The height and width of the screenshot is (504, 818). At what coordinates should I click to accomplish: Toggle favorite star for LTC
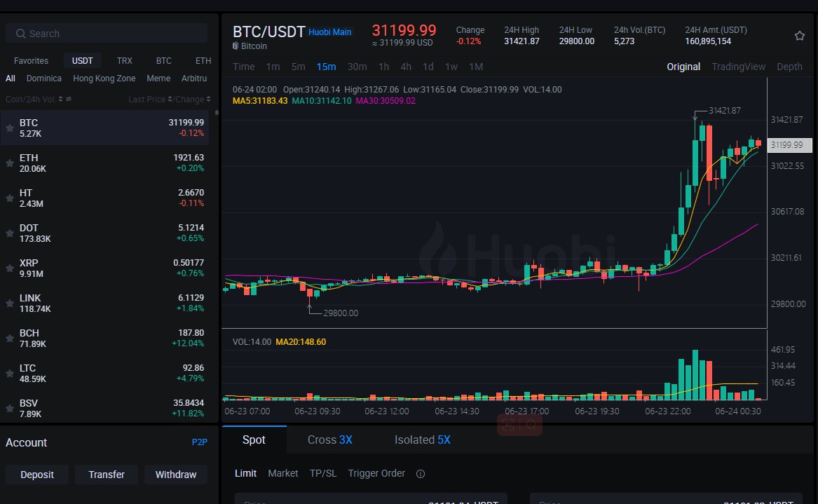[9, 373]
